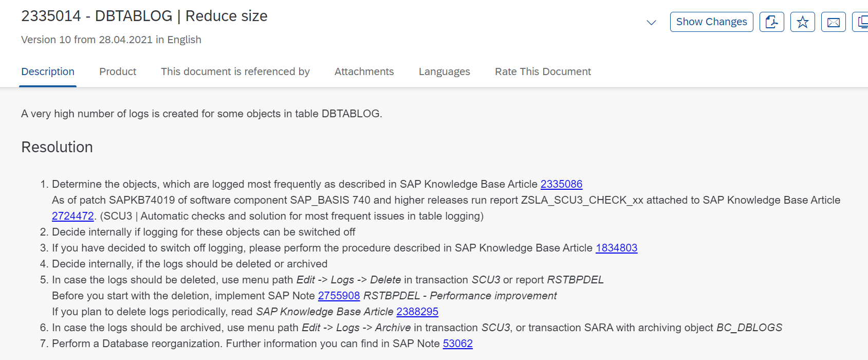The width and height of the screenshot is (868, 360).
Task: Copy the document link
Action: click(x=863, y=22)
